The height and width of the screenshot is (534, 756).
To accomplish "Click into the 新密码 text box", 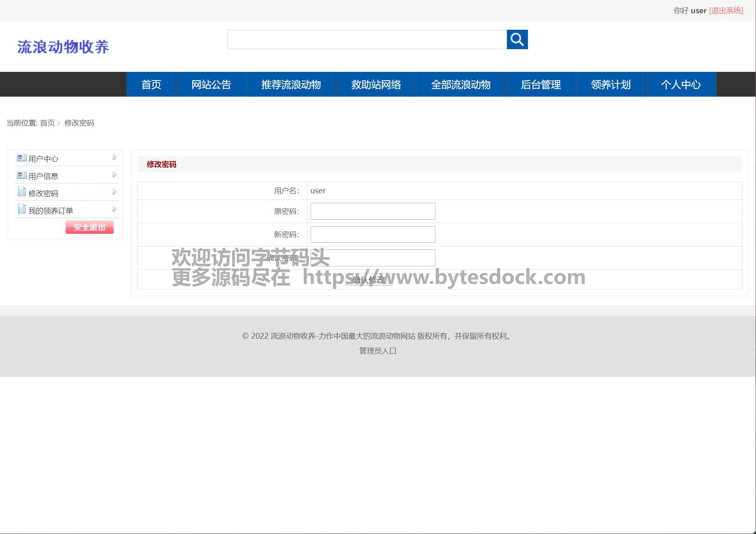I will pyautogui.click(x=373, y=235).
